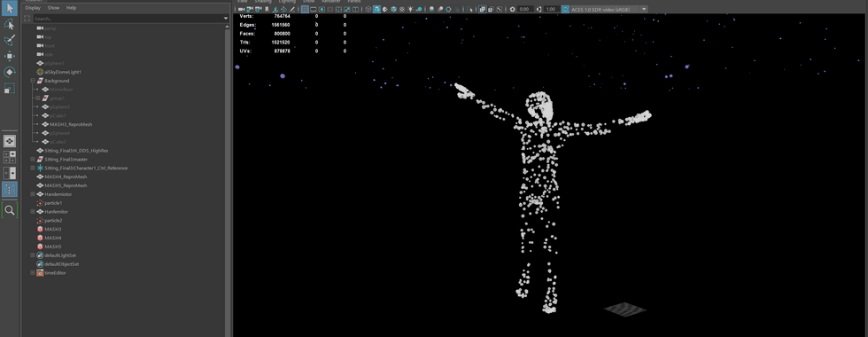Toggle the view transform color management
The height and width of the screenshot is (337, 868).
click(565, 10)
